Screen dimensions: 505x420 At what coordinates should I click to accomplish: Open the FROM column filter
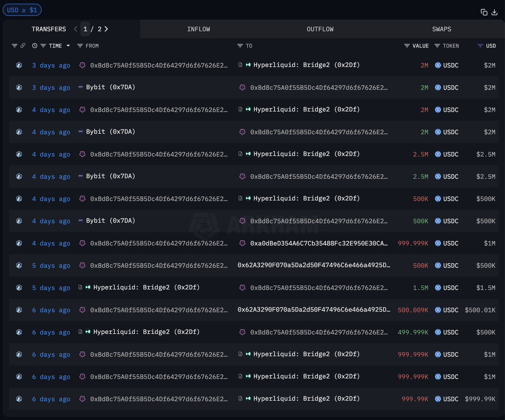click(x=80, y=45)
